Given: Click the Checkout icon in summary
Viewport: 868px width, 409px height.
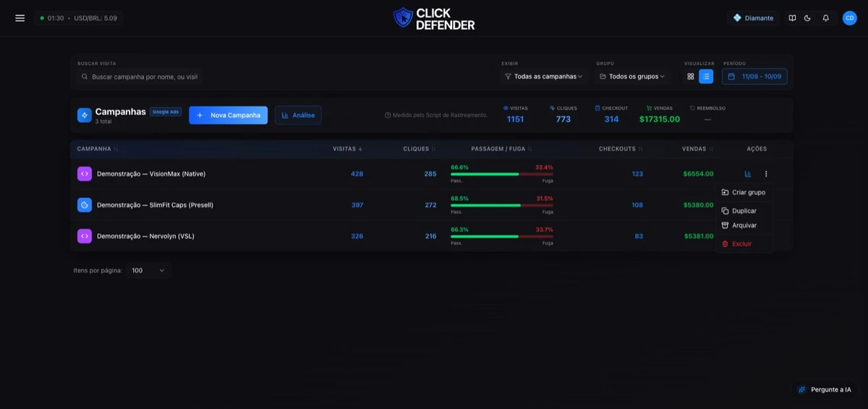Looking at the screenshot, I should coord(597,108).
